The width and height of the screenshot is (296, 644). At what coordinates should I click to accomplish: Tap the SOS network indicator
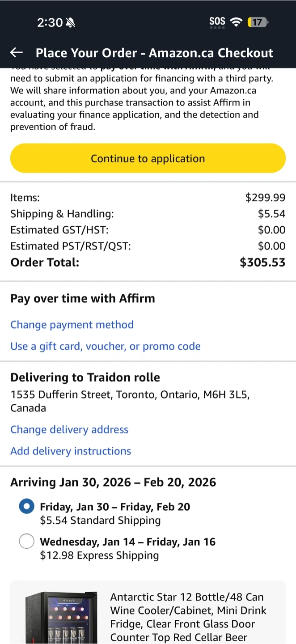click(x=217, y=22)
